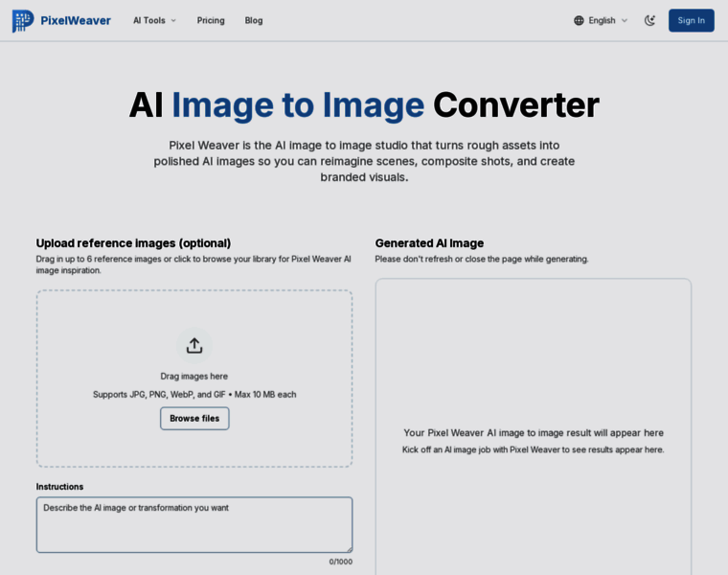Viewport: 728px width, 575px height.
Task: Click the English dropdown chevron
Action: pyautogui.click(x=625, y=20)
